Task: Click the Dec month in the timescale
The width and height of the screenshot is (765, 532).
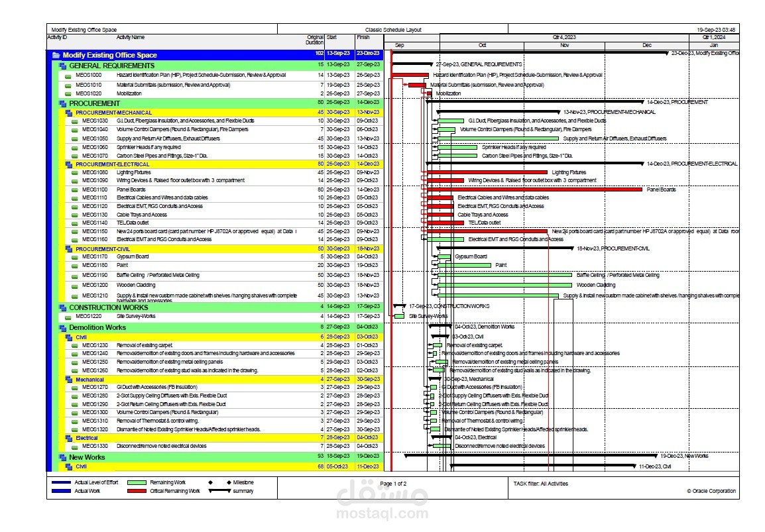Action: (647, 45)
